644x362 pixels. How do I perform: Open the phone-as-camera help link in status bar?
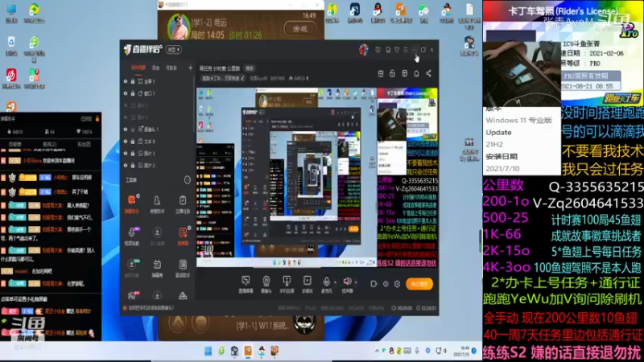click(x=149, y=308)
